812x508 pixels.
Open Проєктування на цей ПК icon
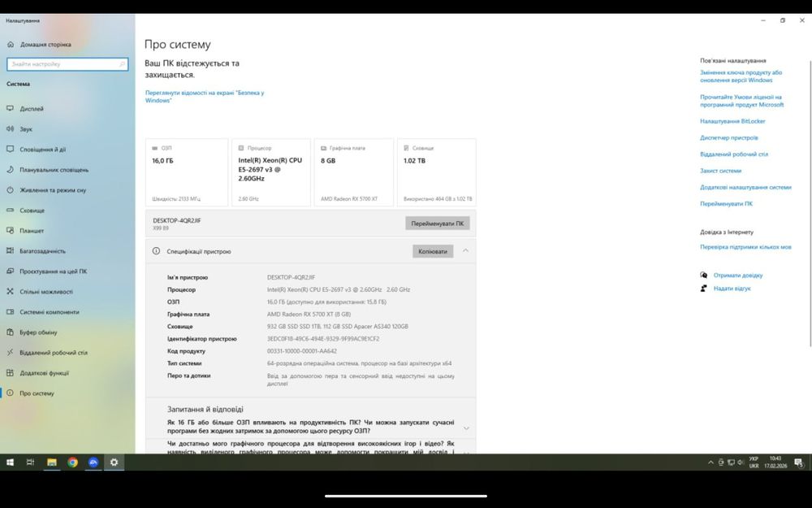pyautogui.click(x=10, y=271)
